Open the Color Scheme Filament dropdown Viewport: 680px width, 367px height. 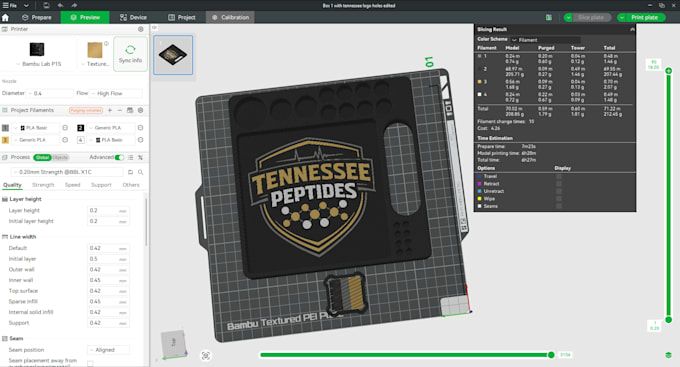click(x=546, y=39)
